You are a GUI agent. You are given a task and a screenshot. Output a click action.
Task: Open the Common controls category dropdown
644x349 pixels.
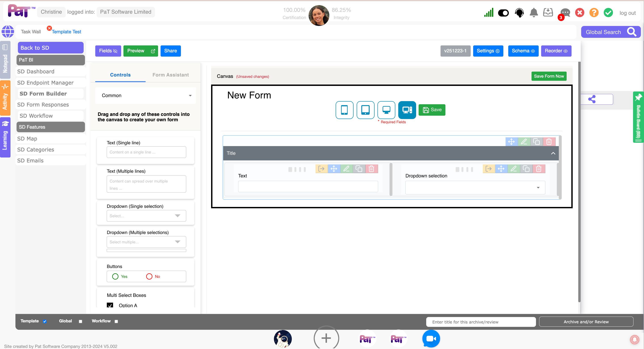pyautogui.click(x=146, y=96)
